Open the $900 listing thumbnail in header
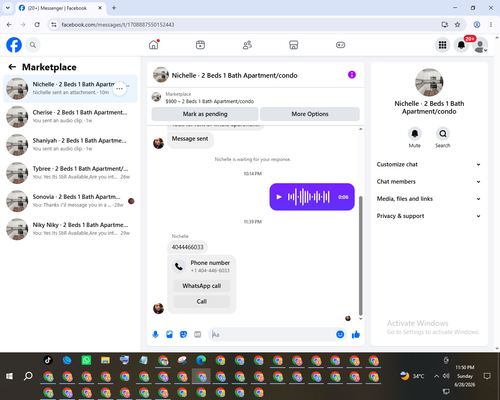 tap(156, 97)
